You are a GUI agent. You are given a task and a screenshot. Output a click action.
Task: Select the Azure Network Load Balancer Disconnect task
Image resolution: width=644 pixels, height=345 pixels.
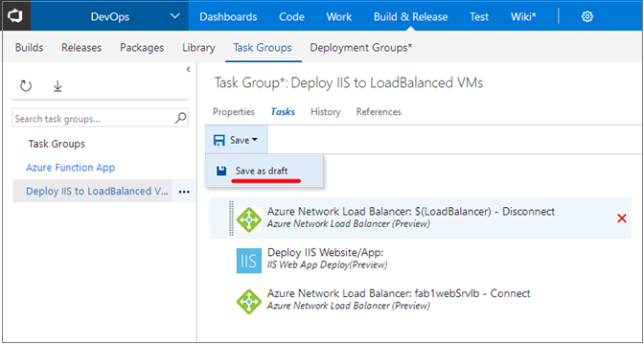(x=420, y=218)
